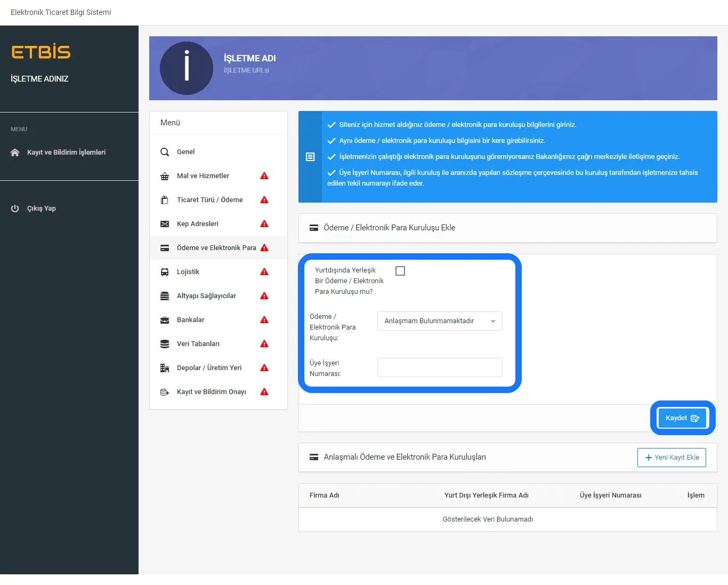Viewport: 728px width, 585px height.
Task: Click the Kep Adresleri envelope icon
Action: tap(165, 224)
